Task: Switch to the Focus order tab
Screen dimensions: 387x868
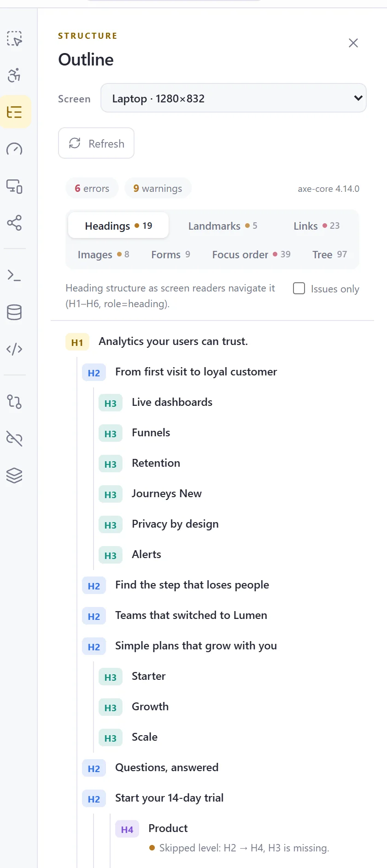Action: pos(251,254)
